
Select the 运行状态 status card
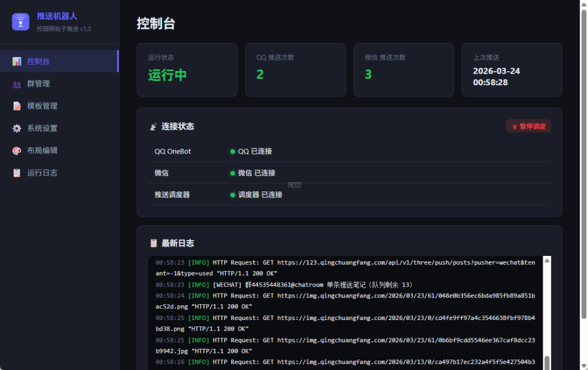tap(187, 69)
